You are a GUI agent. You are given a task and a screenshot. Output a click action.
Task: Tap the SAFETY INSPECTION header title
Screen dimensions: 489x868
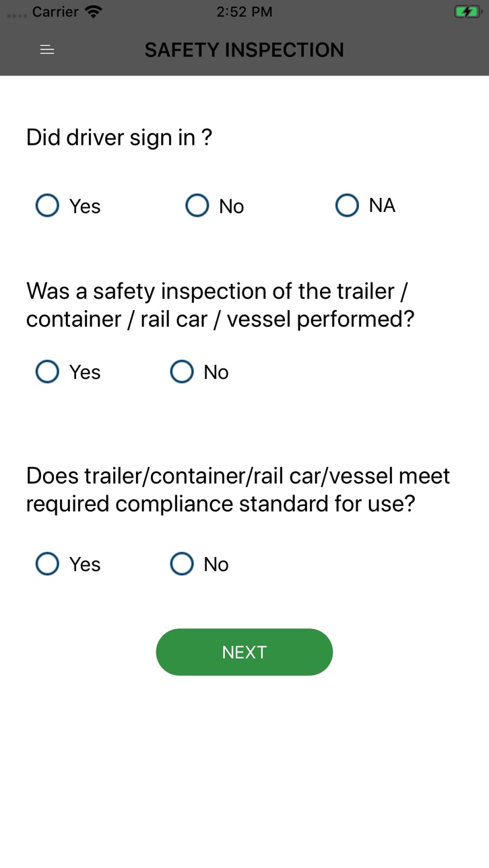(244, 50)
